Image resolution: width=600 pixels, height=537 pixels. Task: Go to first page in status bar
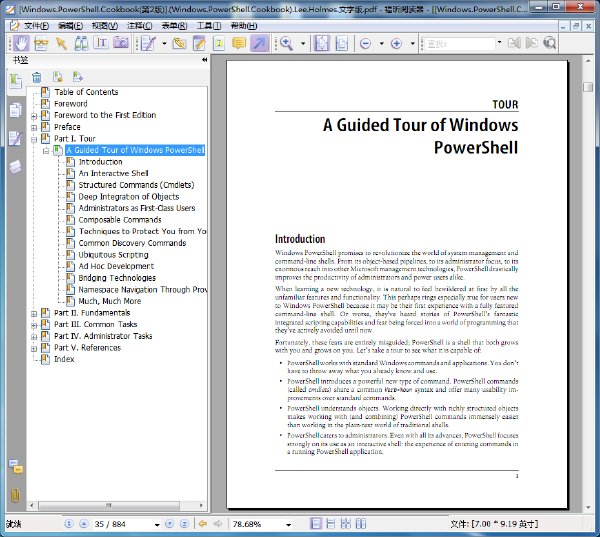pyautogui.click(x=69, y=524)
